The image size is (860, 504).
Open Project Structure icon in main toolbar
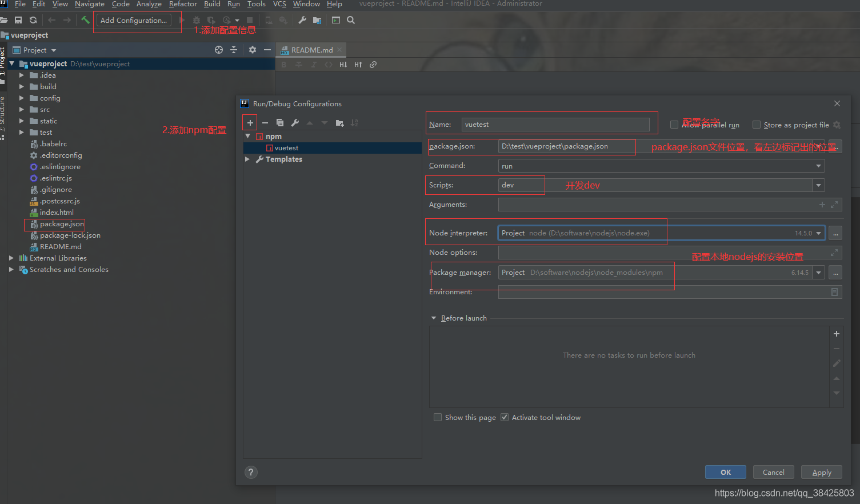(317, 20)
